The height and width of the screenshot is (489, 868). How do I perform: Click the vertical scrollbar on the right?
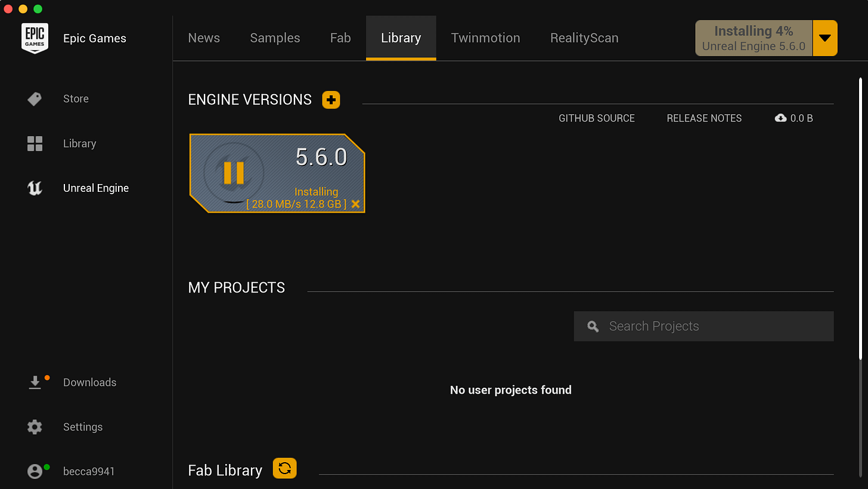pos(860,217)
